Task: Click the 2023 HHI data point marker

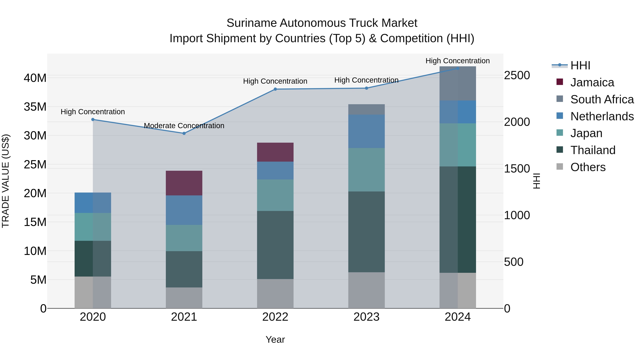Action: [367, 88]
